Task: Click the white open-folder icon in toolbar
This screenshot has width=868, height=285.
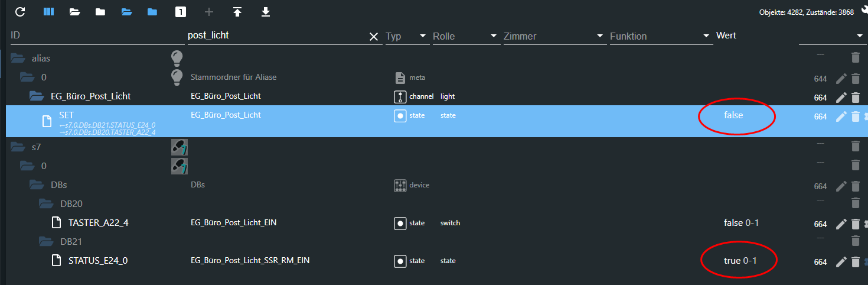Action: 74,12
